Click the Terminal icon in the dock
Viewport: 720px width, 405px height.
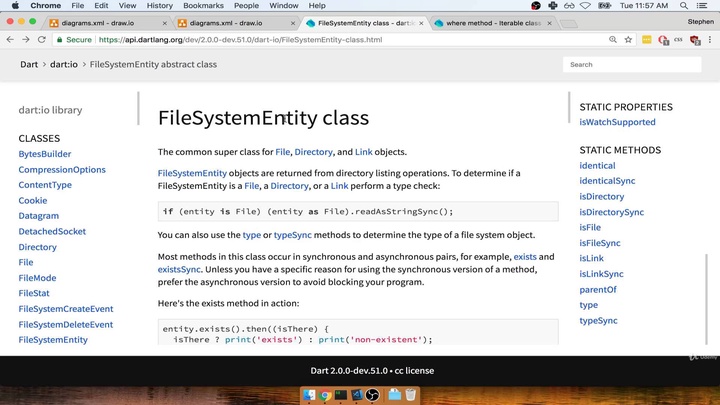341,395
